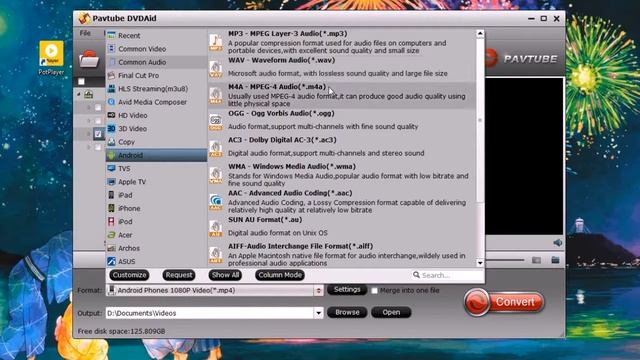Click the Request button
The height and width of the screenshot is (360, 640).
click(x=179, y=275)
